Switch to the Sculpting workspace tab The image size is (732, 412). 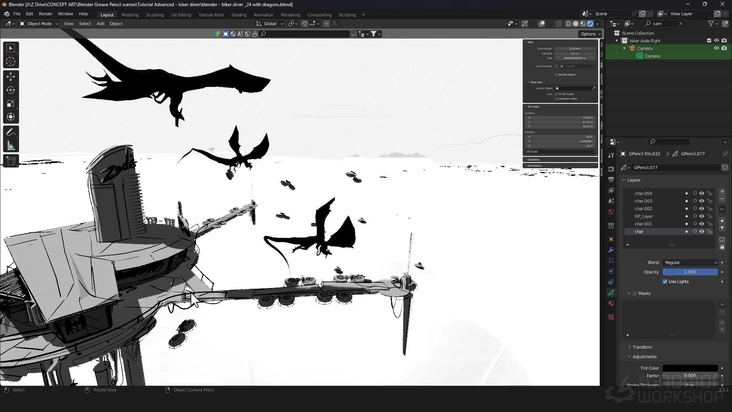point(155,15)
